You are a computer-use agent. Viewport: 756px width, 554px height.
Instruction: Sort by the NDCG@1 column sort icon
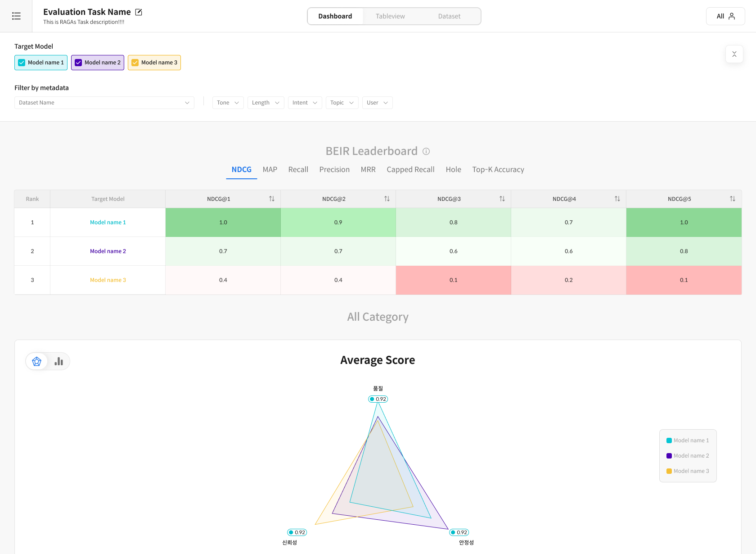click(x=271, y=199)
